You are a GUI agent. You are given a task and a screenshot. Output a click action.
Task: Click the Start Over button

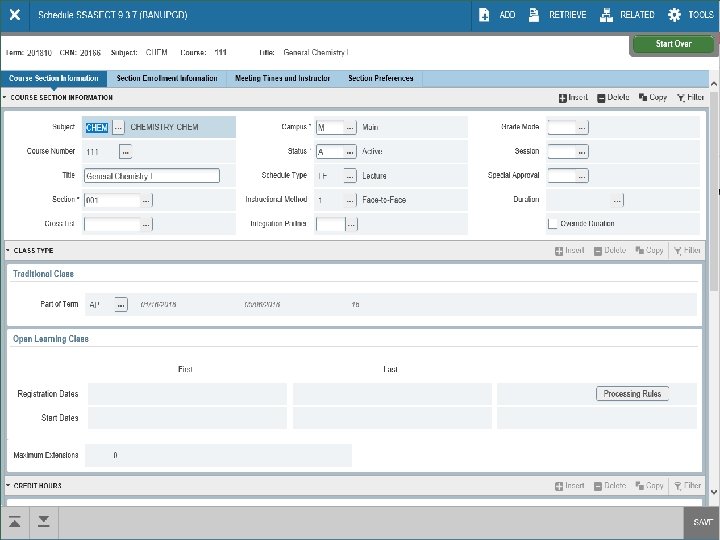[673, 44]
